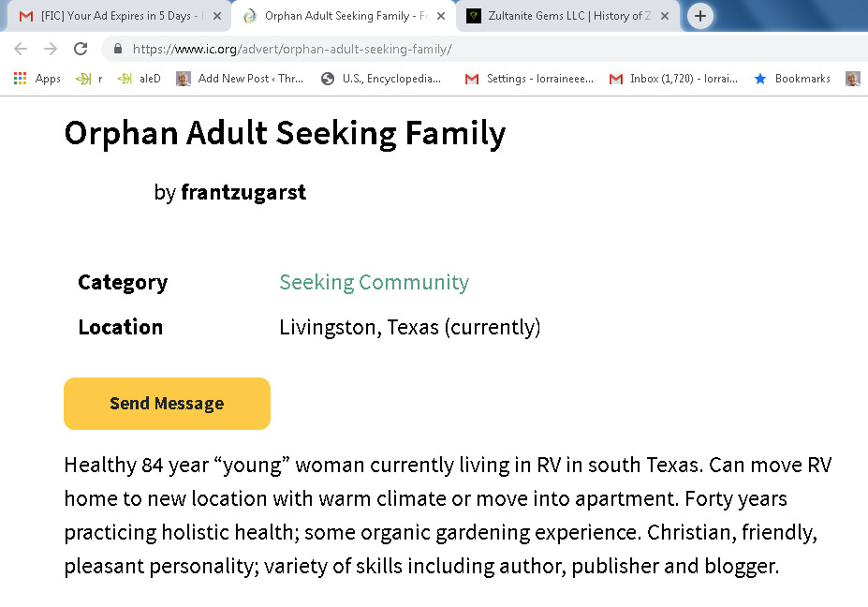
Task: Click the URL address bar
Action: point(468,49)
